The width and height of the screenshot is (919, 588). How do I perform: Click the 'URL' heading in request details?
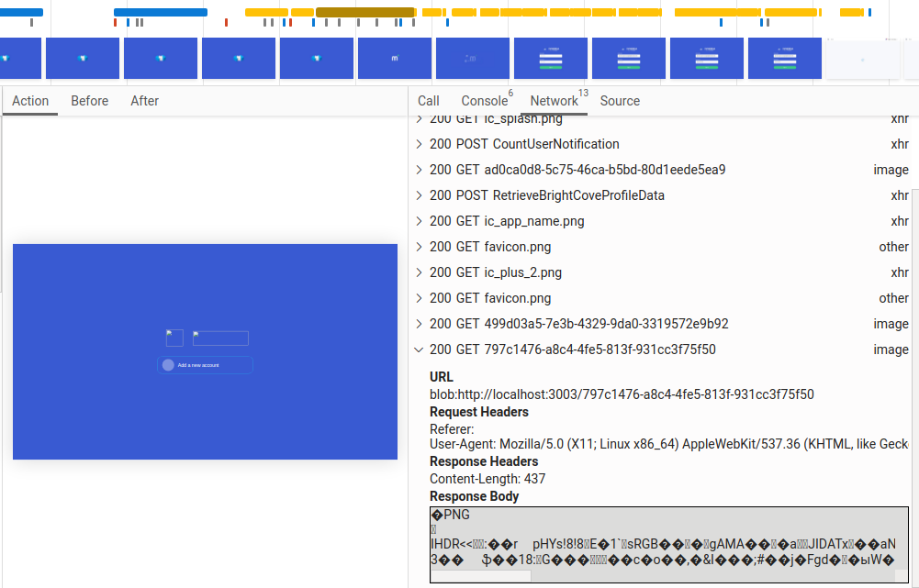[442, 377]
